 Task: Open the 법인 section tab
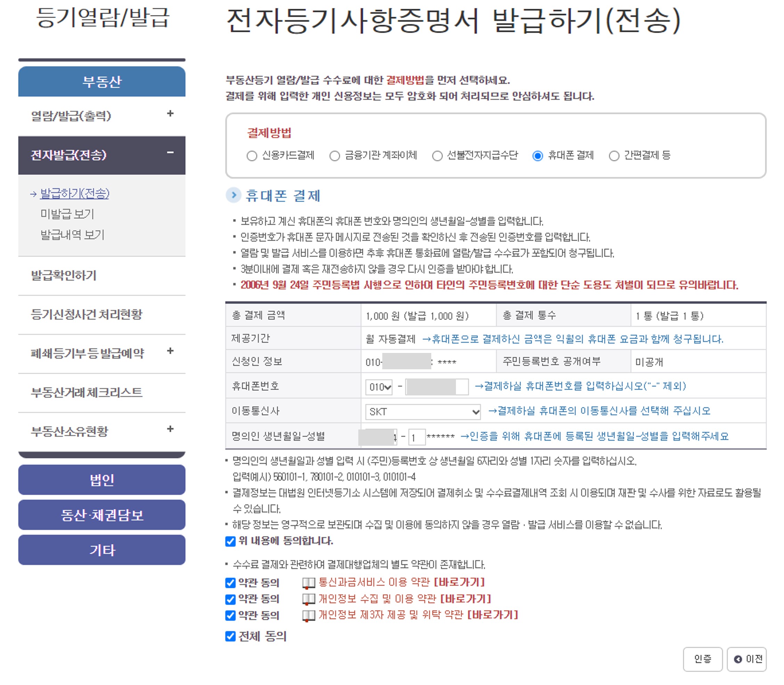[x=101, y=480]
